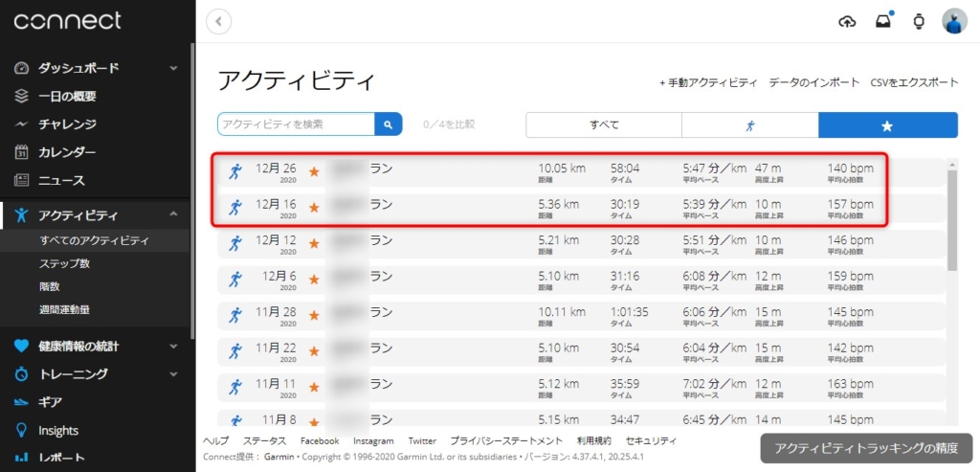Click the search magnifier button
Image resolution: width=980 pixels, height=472 pixels.
[389, 124]
